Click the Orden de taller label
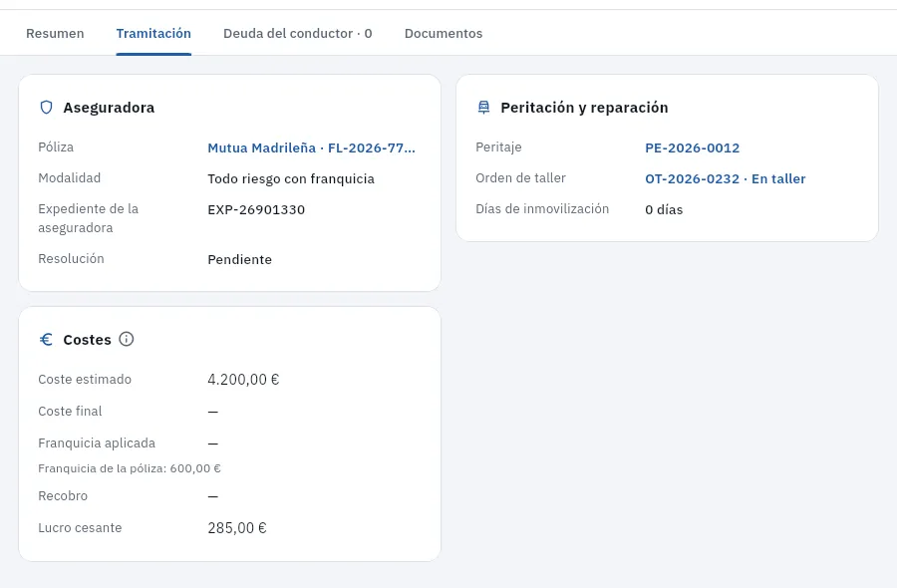This screenshot has width=897, height=588. pos(520,177)
